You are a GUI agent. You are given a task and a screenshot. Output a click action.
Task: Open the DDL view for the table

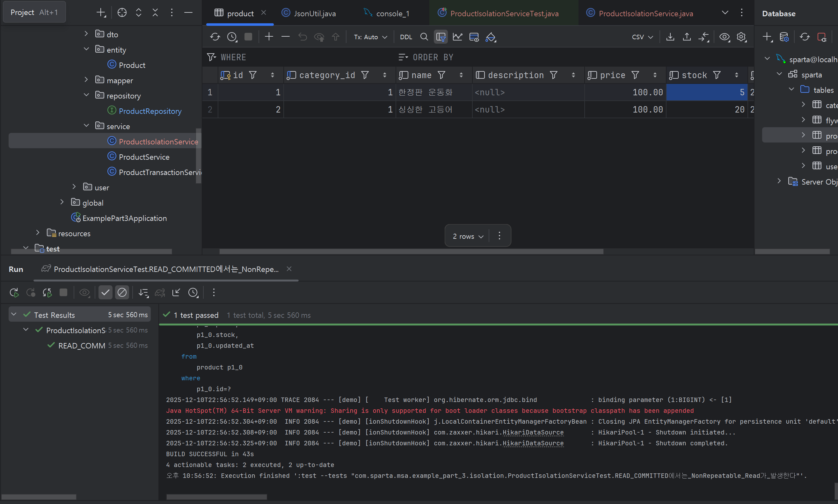click(406, 37)
